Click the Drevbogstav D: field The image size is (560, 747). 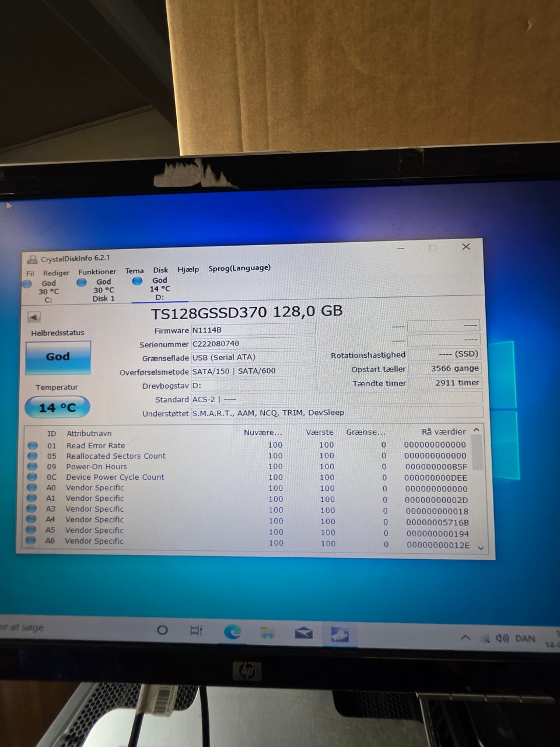click(253, 385)
